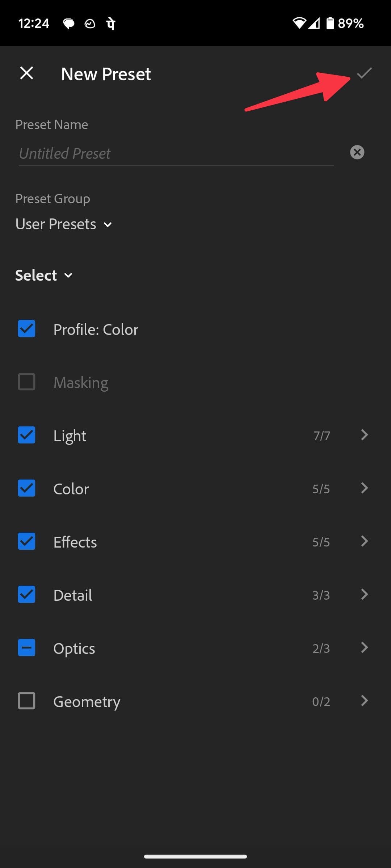Uncheck the Light settings checkbox

26,435
